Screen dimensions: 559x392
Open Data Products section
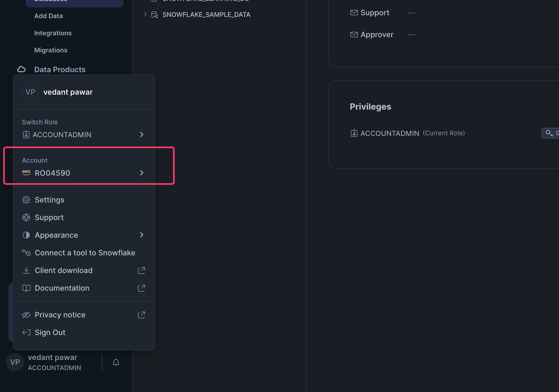[60, 70]
